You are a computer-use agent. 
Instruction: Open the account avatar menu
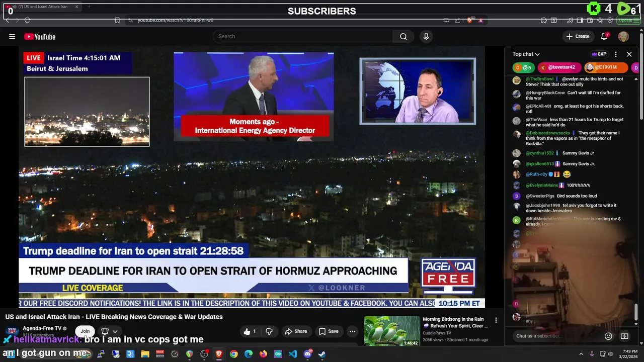(x=623, y=36)
